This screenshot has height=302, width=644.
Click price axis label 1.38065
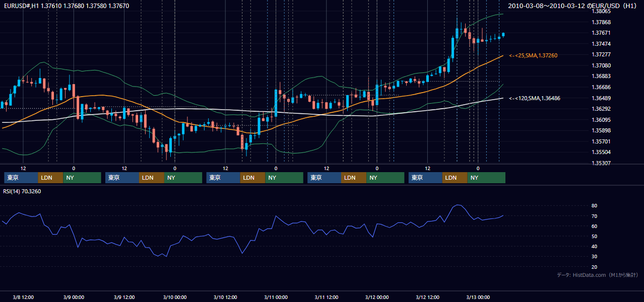click(x=601, y=11)
